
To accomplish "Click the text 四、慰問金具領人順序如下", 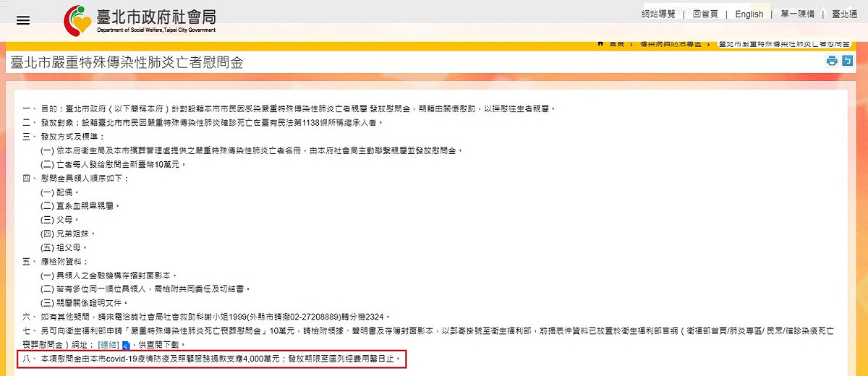I will pos(75,178).
